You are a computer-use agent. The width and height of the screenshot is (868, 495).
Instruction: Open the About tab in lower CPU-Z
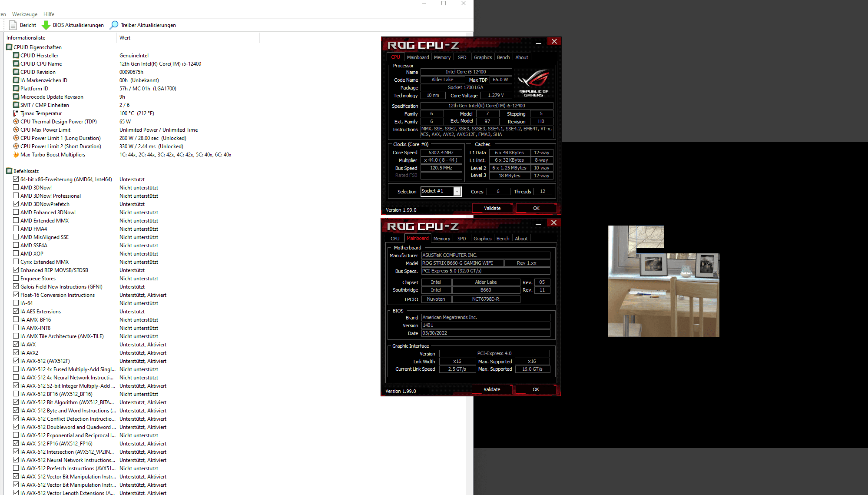click(x=521, y=239)
